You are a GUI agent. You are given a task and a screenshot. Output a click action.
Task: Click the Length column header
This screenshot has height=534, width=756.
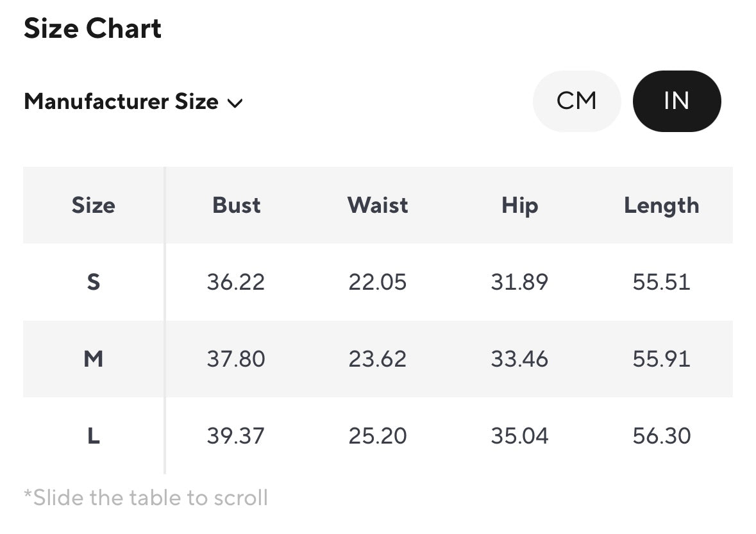click(661, 205)
